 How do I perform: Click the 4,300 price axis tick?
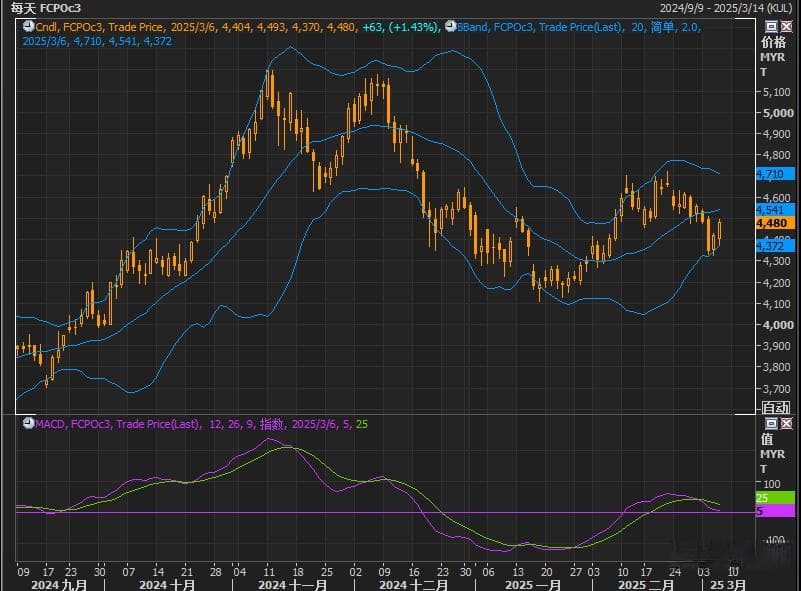click(x=776, y=261)
